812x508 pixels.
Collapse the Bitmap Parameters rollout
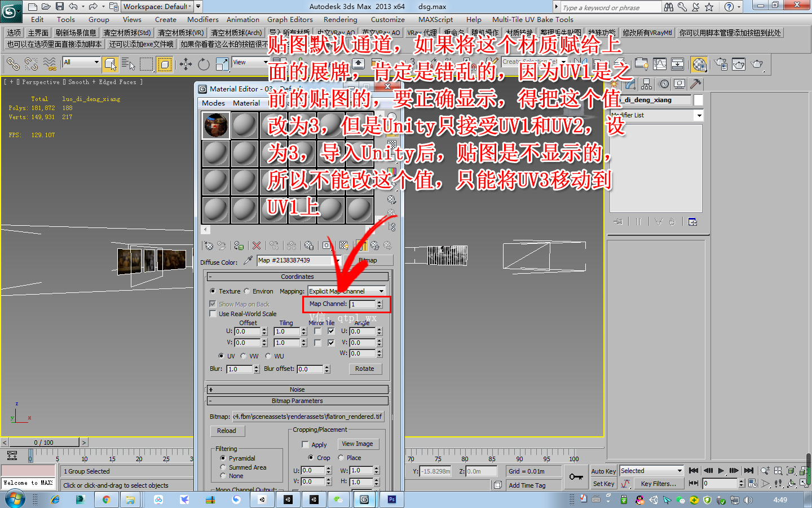(298, 401)
